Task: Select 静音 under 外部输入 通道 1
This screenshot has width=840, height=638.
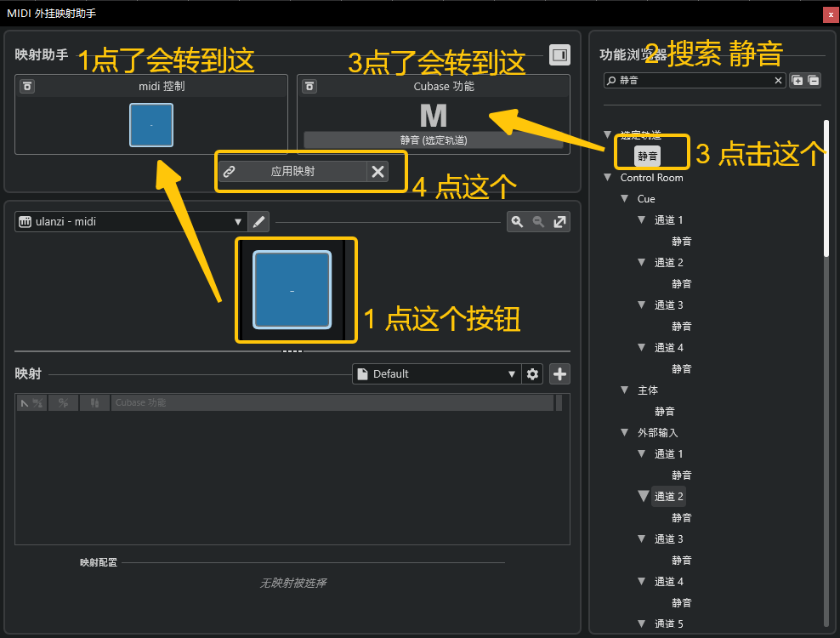Action: (681, 475)
